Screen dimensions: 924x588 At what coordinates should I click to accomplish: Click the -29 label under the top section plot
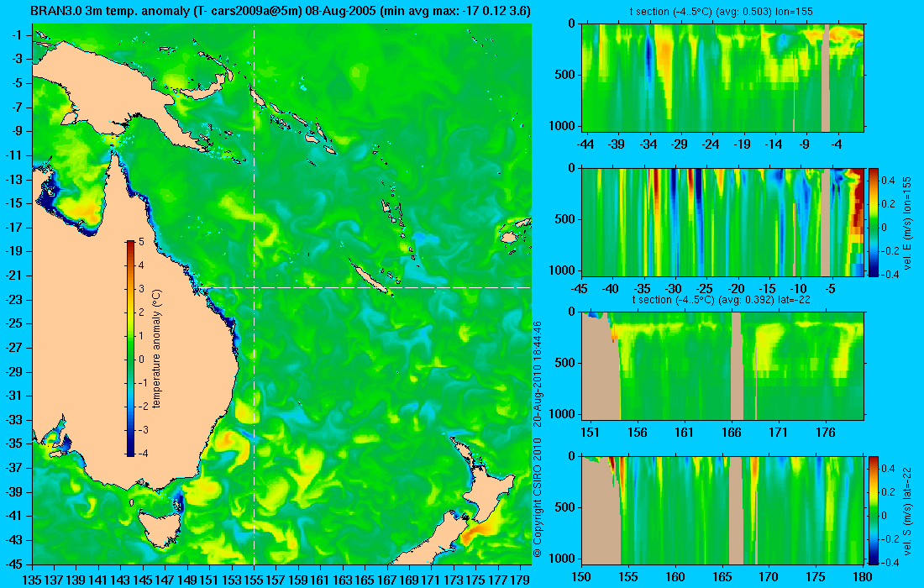point(680,144)
